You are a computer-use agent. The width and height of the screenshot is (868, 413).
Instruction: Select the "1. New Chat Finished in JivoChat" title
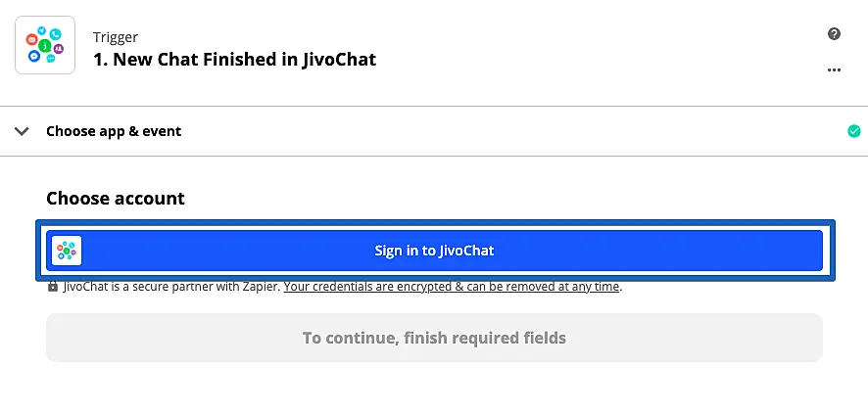234,60
